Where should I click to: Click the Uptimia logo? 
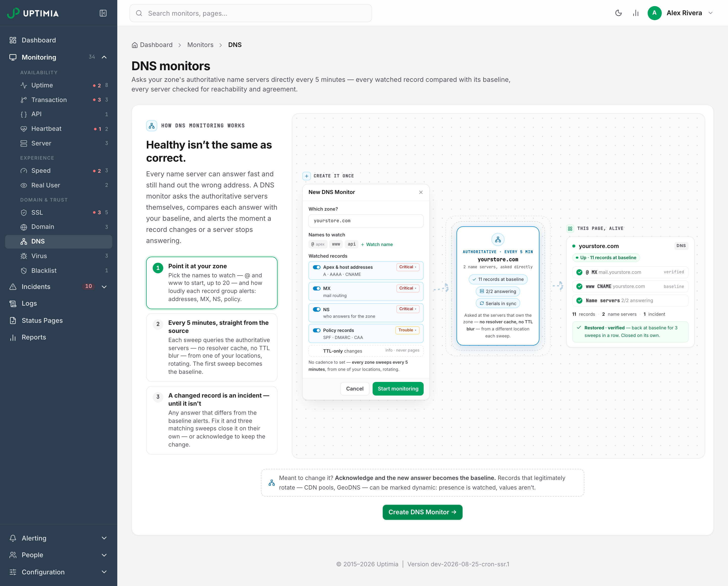33,13
